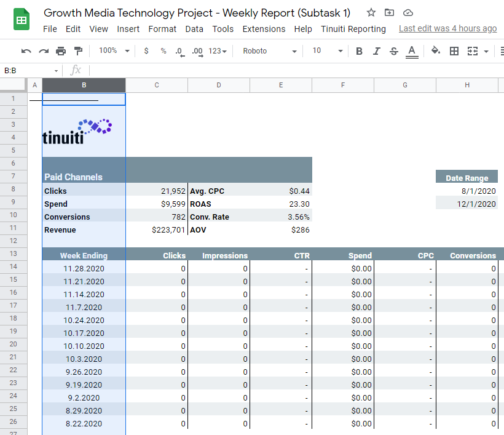Apply currency format with dollar icon
The width and height of the screenshot is (504, 435).
coord(146,51)
